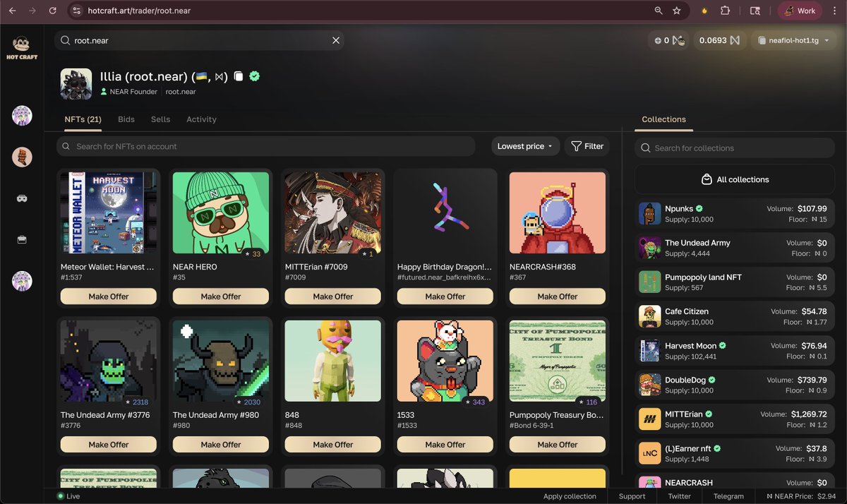This screenshot has height=504, width=847.
Task: Reload the page in browser
Action: coord(52,11)
